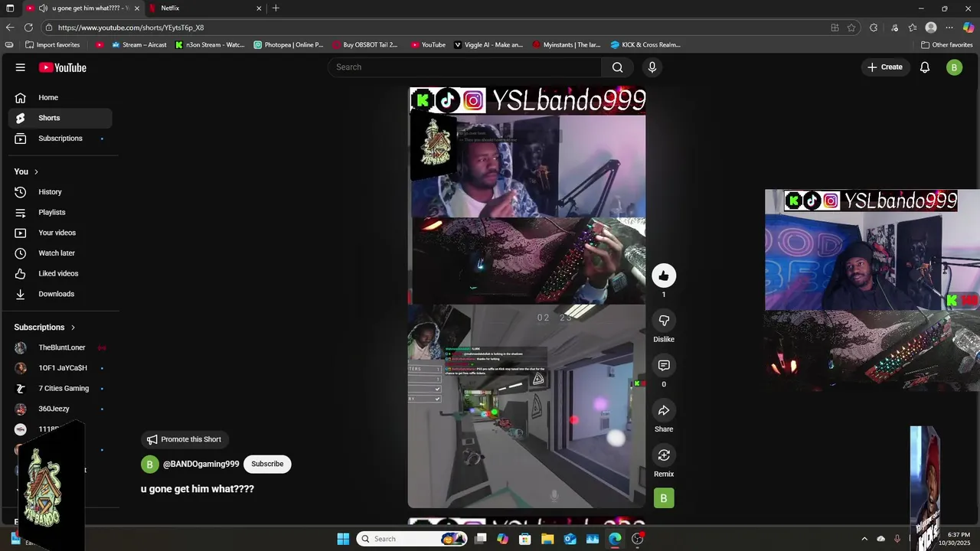Screen dimensions: 980x551
Task: Open Copilot in the Edge toolbar
Action: coord(969,28)
